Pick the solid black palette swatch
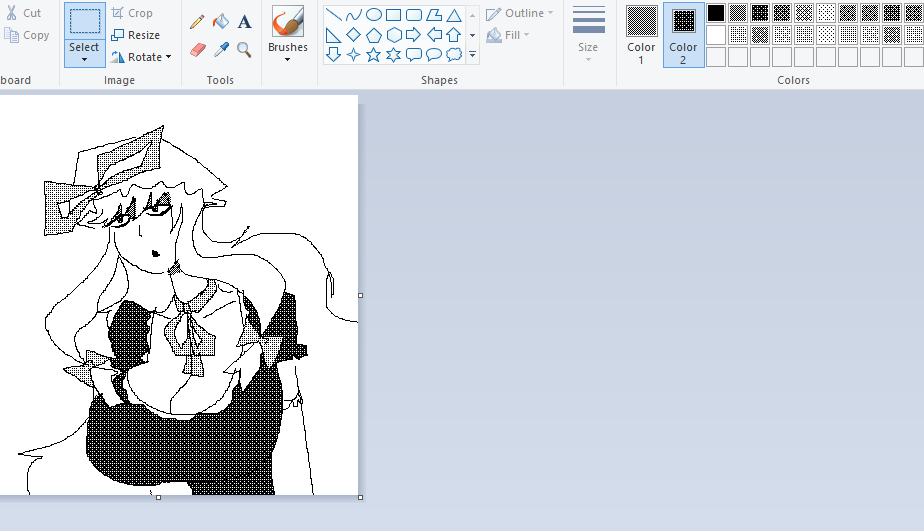The image size is (924, 531). 716,12
